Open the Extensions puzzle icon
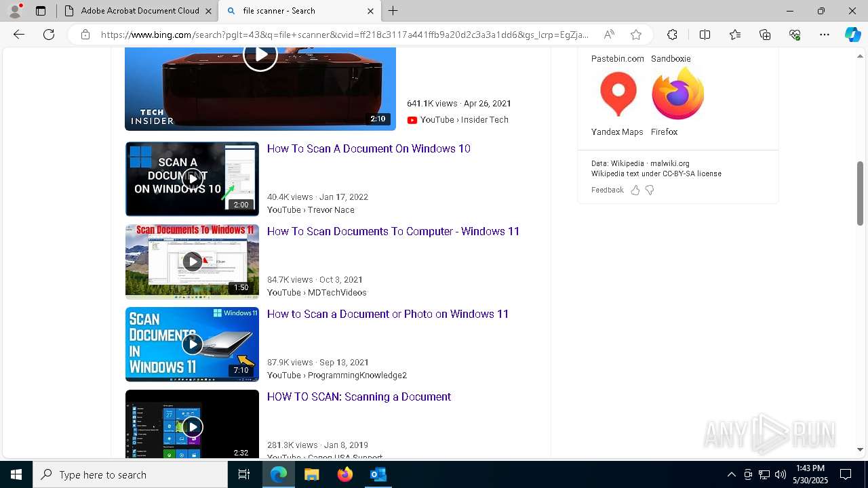The width and height of the screenshot is (868, 488). click(672, 35)
